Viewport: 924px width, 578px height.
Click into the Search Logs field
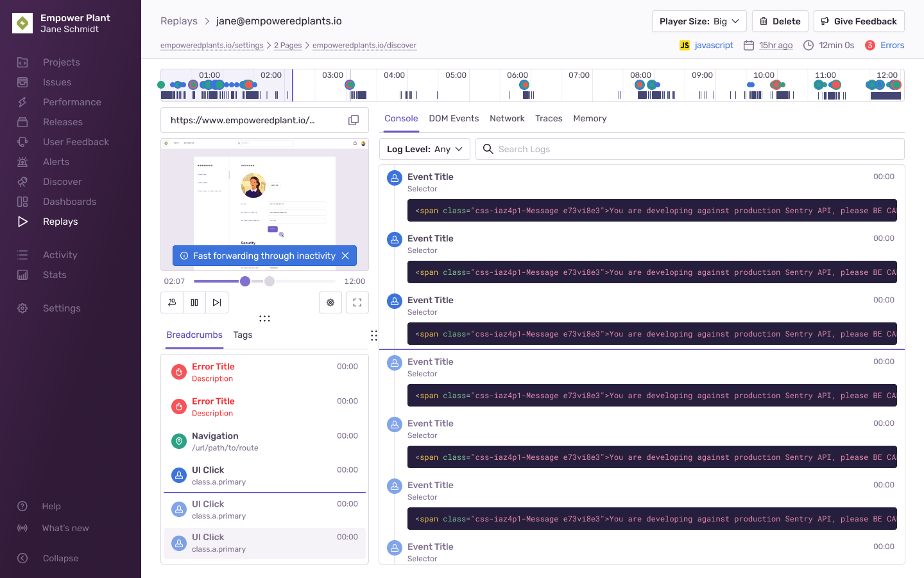[690, 149]
